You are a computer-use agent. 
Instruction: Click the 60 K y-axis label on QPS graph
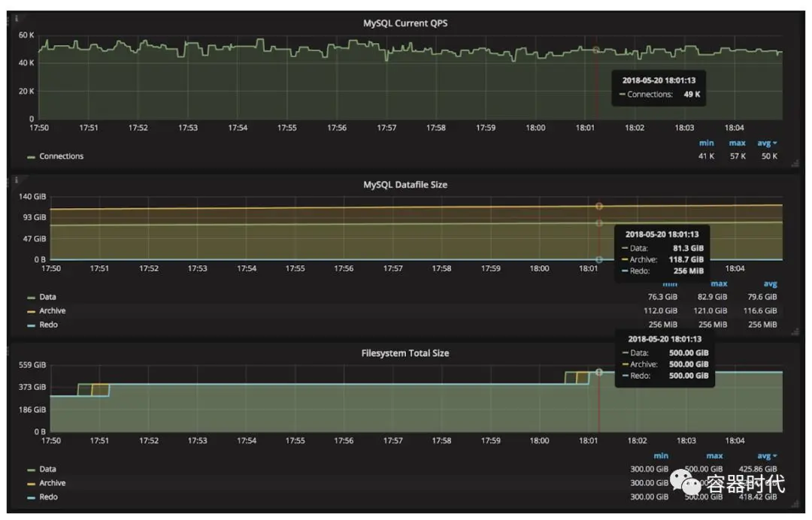pyautogui.click(x=26, y=36)
